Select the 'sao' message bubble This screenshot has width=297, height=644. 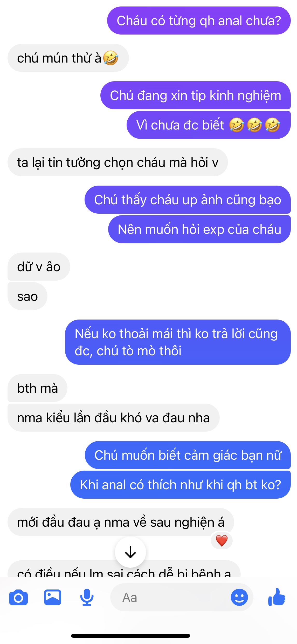point(27,296)
